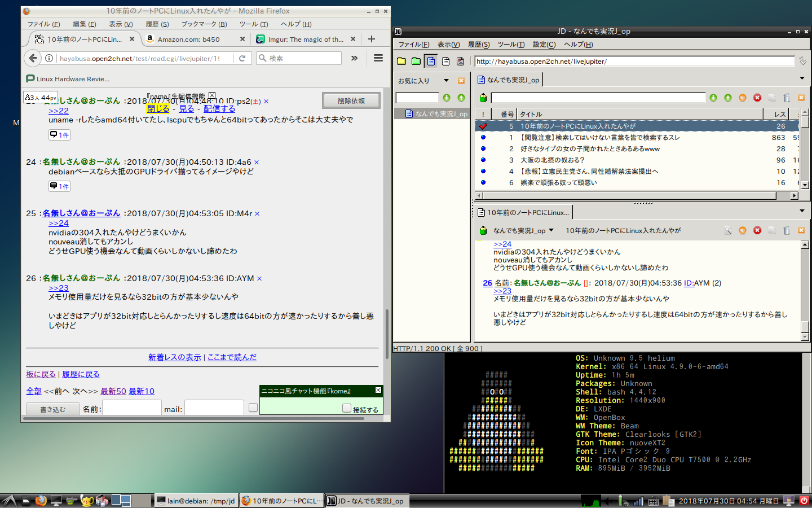Reload the board list with orange icon
The height and width of the screenshot is (508, 812).
point(743,98)
